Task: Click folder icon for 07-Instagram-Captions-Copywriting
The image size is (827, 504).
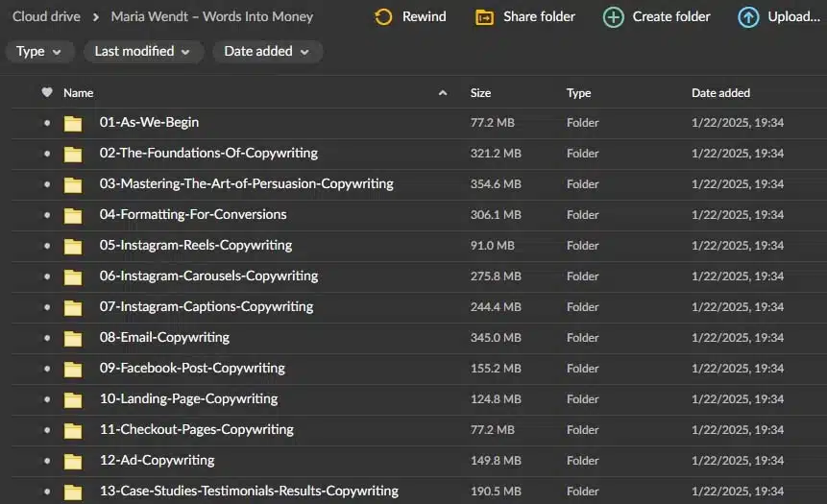Action: [x=73, y=307]
